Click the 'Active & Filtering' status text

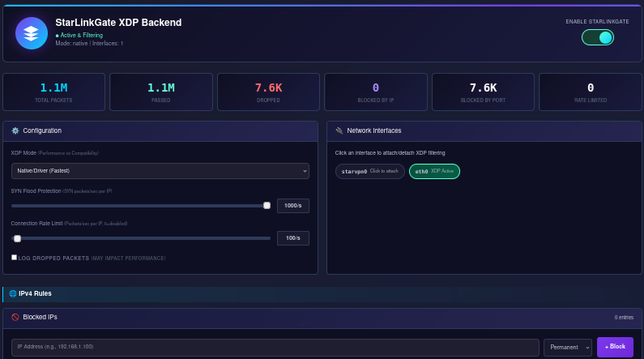79,36
